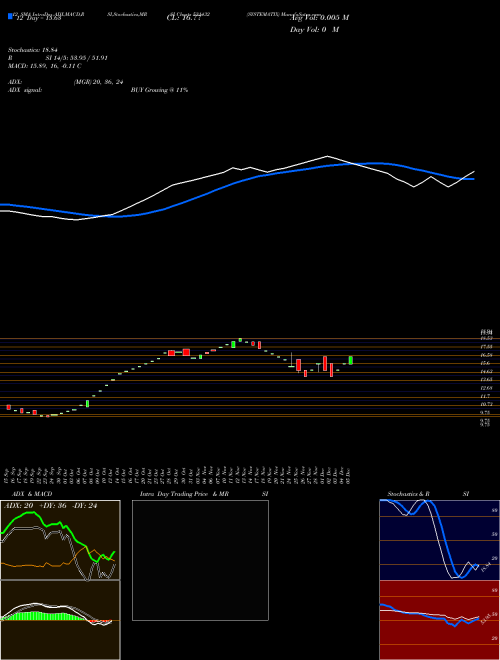Select the 'ADX signal:' label
The height and width of the screenshot is (660, 500).
point(25,90)
